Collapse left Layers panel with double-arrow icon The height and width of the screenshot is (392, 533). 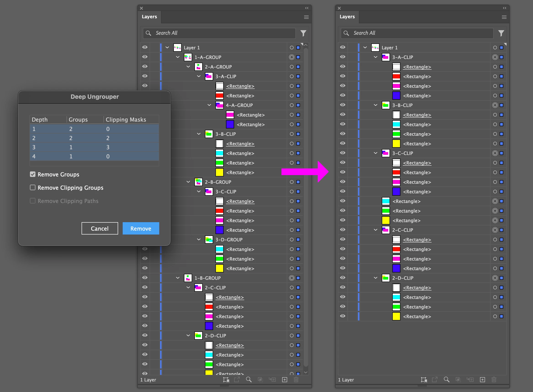tap(307, 8)
